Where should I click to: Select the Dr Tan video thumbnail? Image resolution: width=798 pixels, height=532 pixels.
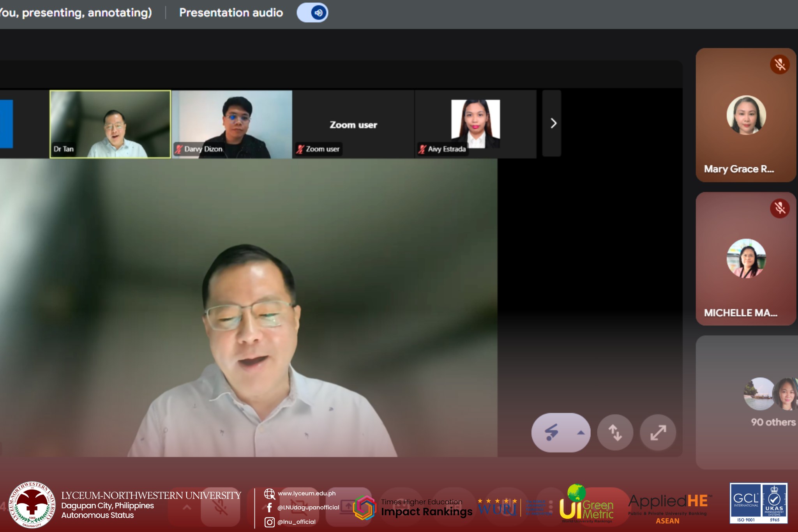110,124
